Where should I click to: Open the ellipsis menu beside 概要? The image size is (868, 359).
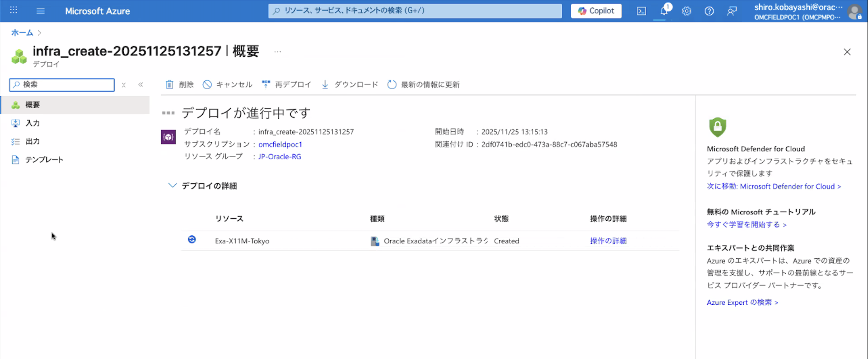[x=277, y=51]
